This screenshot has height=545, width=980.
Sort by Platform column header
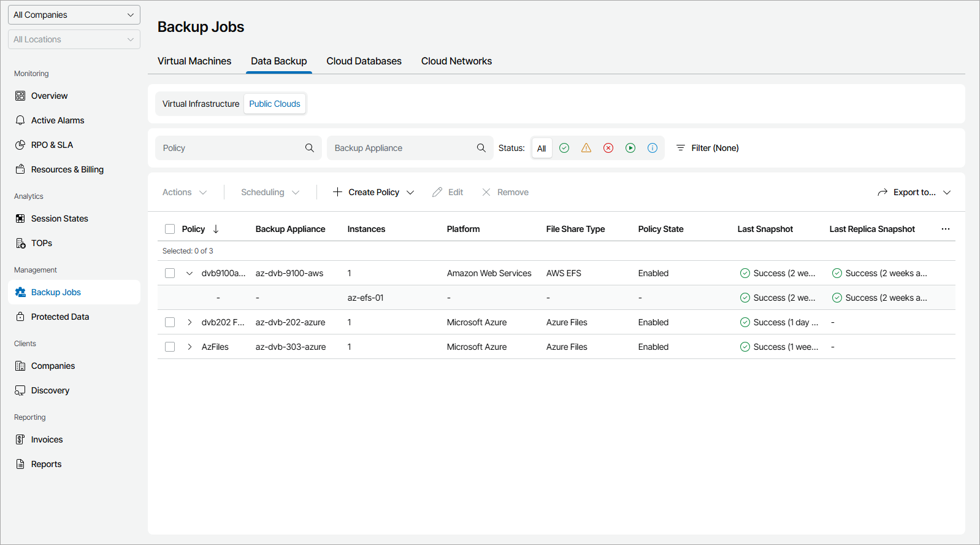coord(463,229)
